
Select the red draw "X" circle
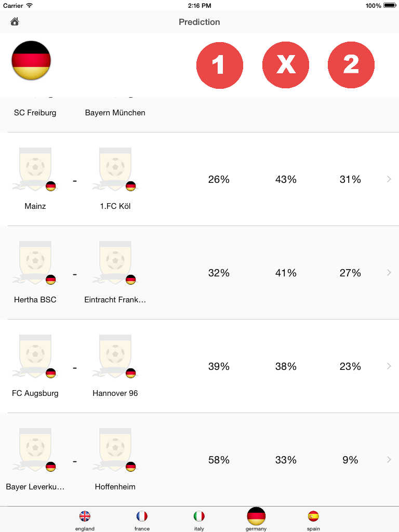(x=286, y=65)
